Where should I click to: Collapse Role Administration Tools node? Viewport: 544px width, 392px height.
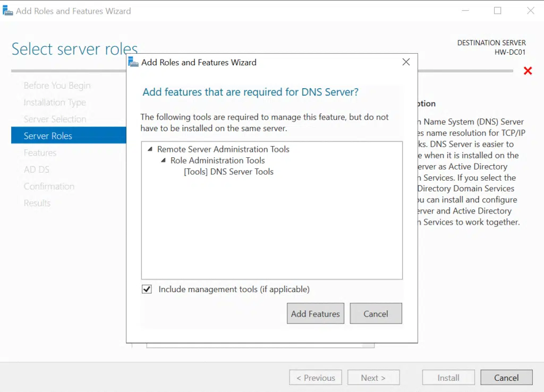[163, 160]
